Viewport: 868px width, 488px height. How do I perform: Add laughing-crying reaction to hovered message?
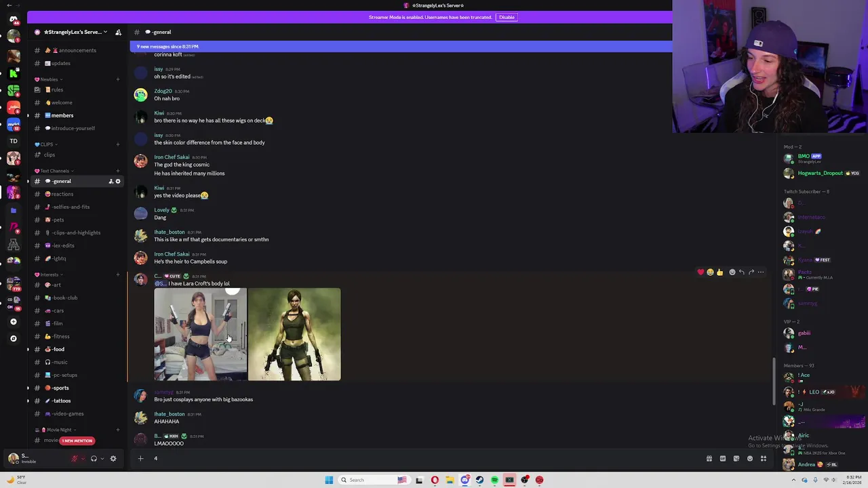[710, 272]
